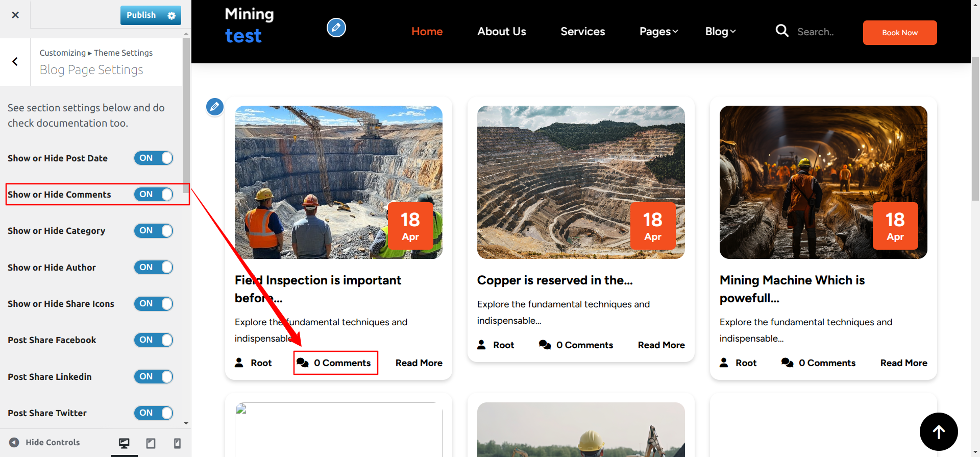Switch to mobile preview mode
Image resolution: width=980 pixels, height=457 pixels.
click(x=177, y=443)
